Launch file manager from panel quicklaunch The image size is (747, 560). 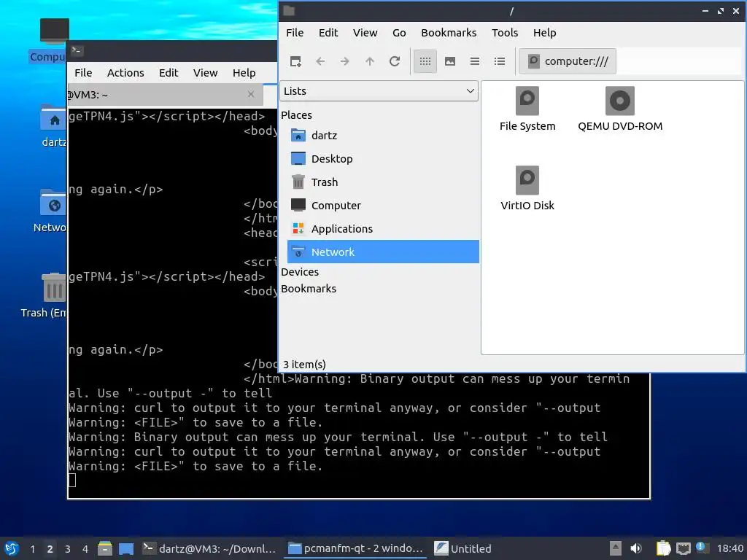coord(105,548)
